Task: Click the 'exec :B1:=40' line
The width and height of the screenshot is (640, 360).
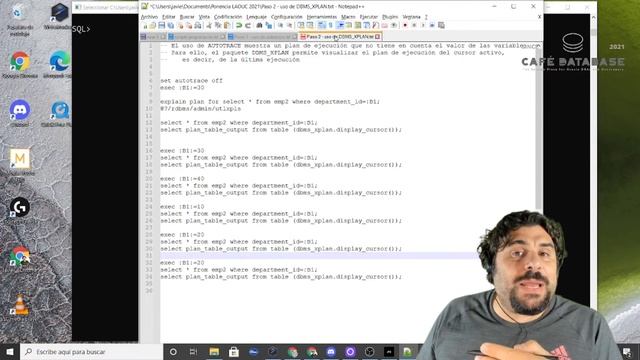Action: [182, 179]
